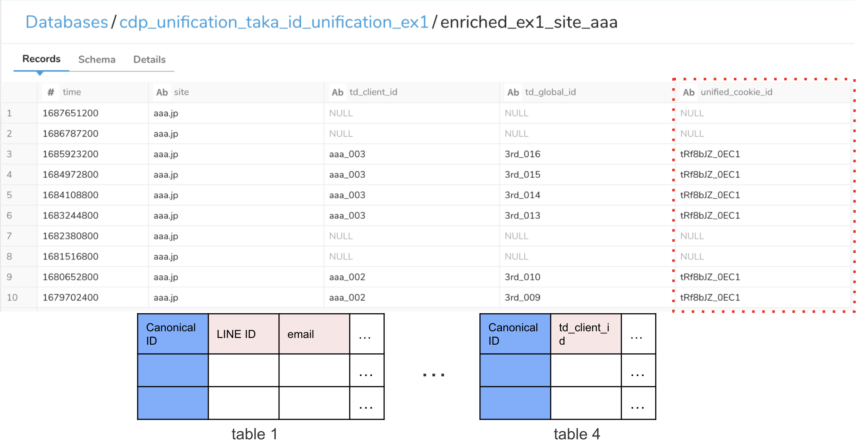Click time value 1687651200 in row 1
Image resolution: width=868 pixels, height=447 pixels.
coord(70,113)
